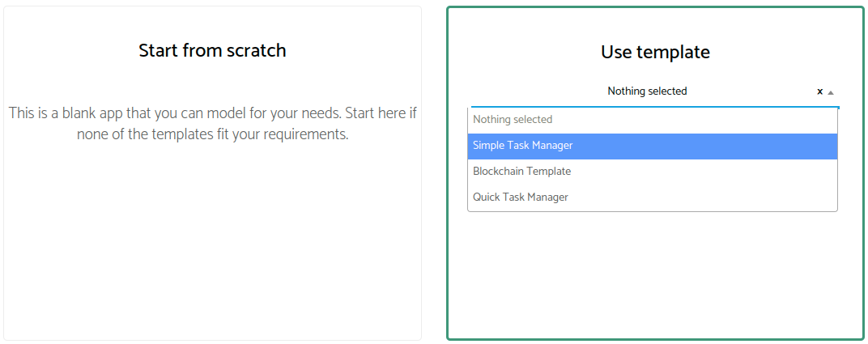Pick the Quick Task Manager option
Image resolution: width=868 pixels, height=344 pixels.
point(652,197)
